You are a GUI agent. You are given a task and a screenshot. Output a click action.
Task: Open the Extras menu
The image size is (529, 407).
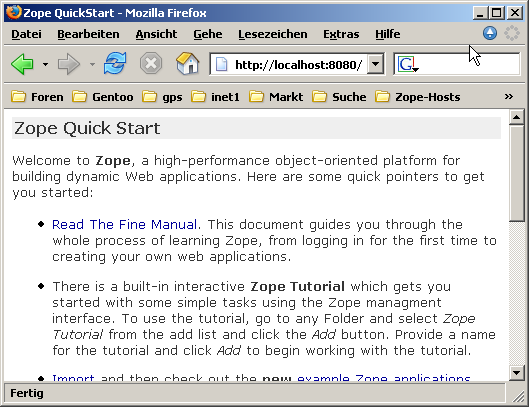point(341,34)
